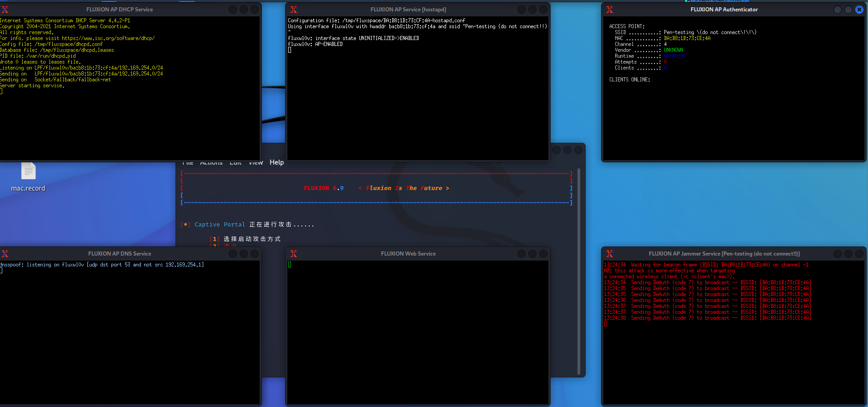
Task: Close the FLUXION AP Authenticator window
Action: coord(859,10)
